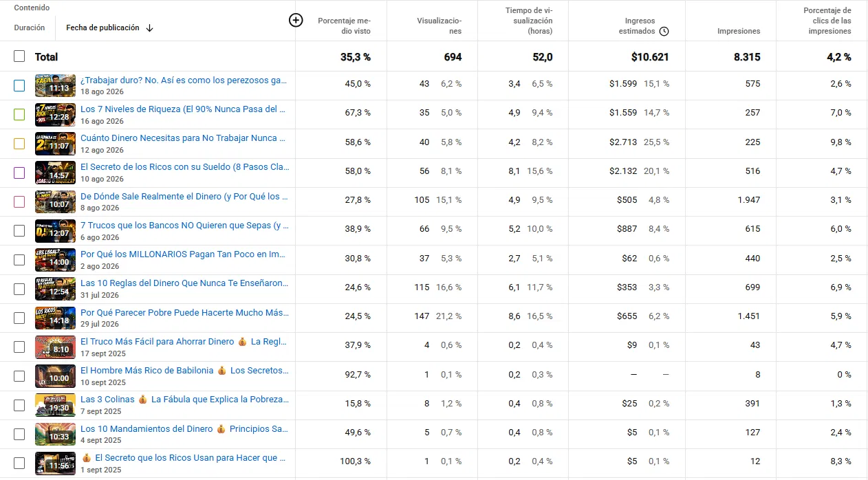868x480 pixels.
Task: Open the video Por Qué los MILLONARIOS Pagan Tan Poco
Action: coord(183,254)
